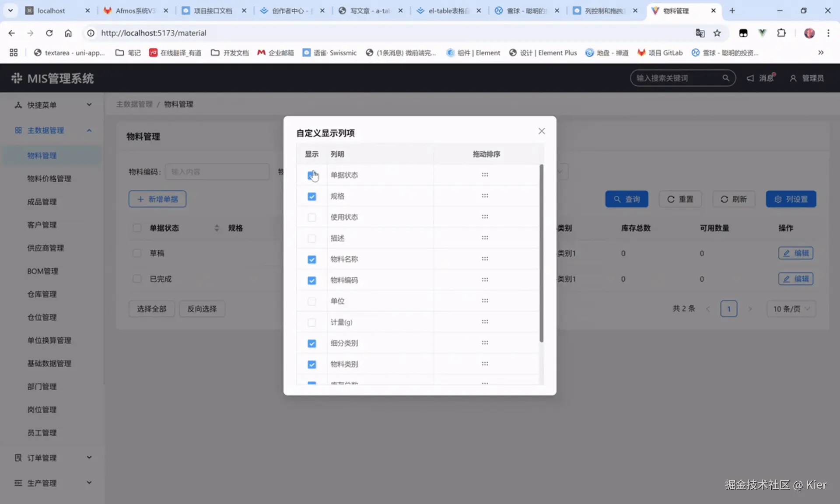Click the 列设置 button

click(x=791, y=199)
